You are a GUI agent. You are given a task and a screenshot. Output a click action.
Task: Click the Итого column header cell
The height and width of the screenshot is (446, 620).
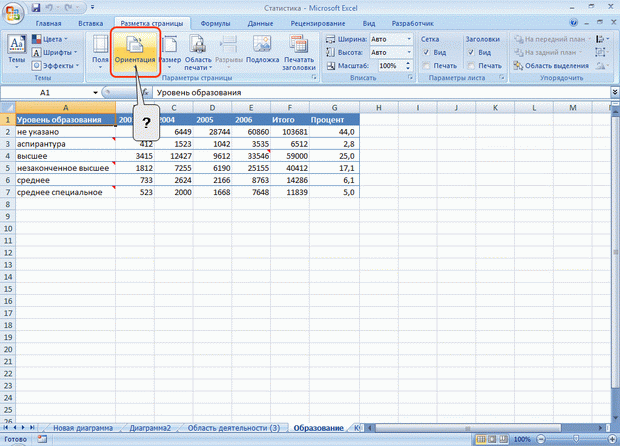tap(290, 120)
